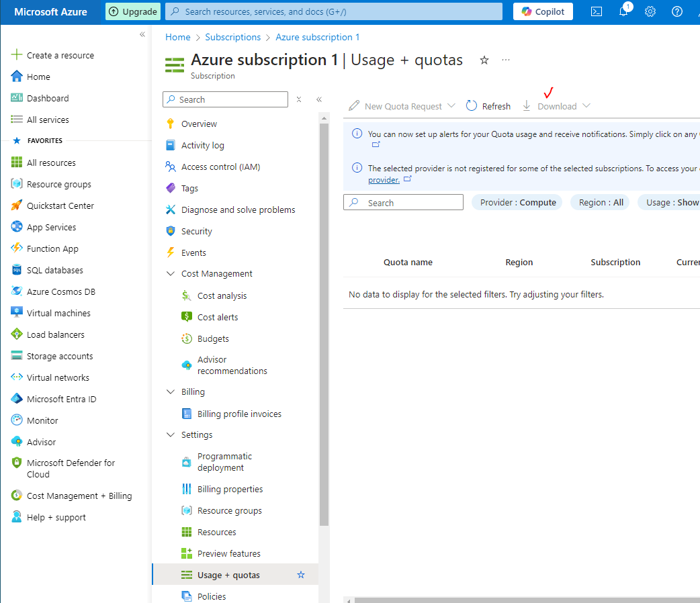Open Cost Management + Billing
The height and width of the screenshot is (603, 700).
point(79,496)
